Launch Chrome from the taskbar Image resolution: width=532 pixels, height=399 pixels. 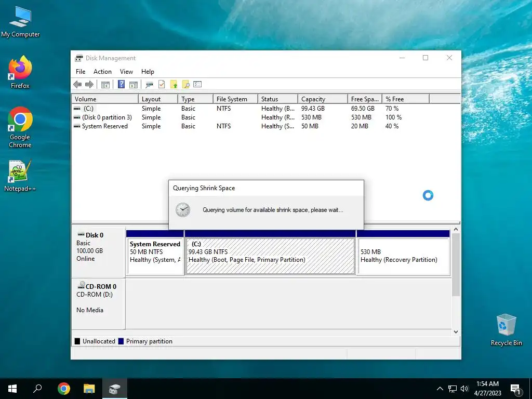coord(64,389)
